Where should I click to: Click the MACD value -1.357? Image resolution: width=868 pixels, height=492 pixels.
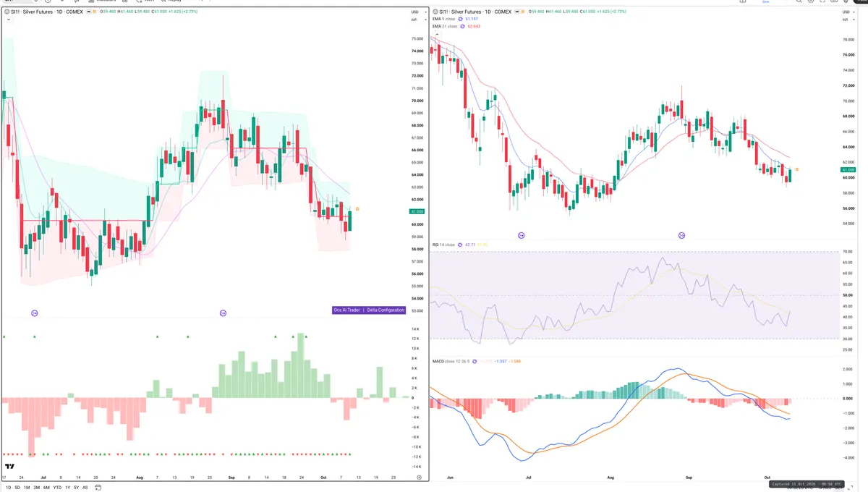tap(500, 361)
